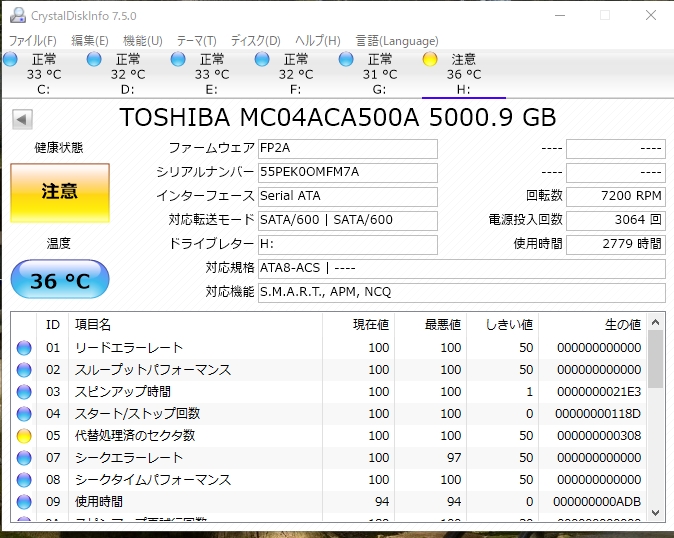Click the blue status orb for drive C:
Image resolution: width=674 pixels, height=538 pixels.
[x=10, y=59]
